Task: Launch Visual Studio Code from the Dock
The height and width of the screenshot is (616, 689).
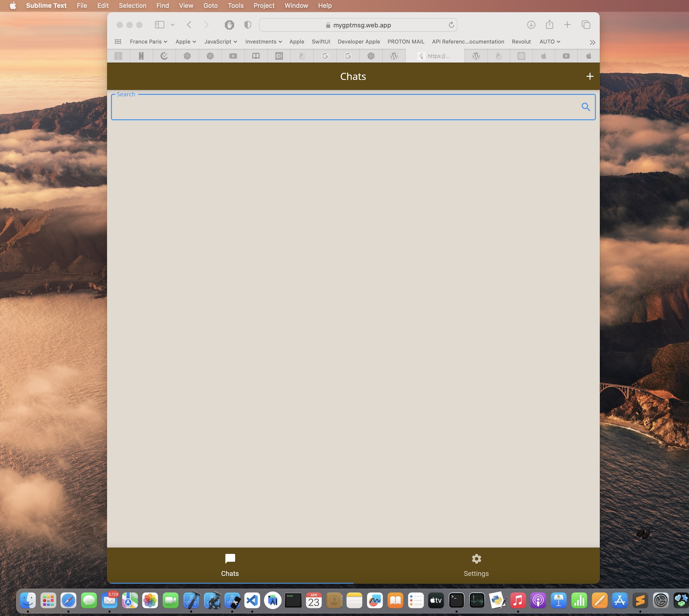Action: (x=252, y=600)
